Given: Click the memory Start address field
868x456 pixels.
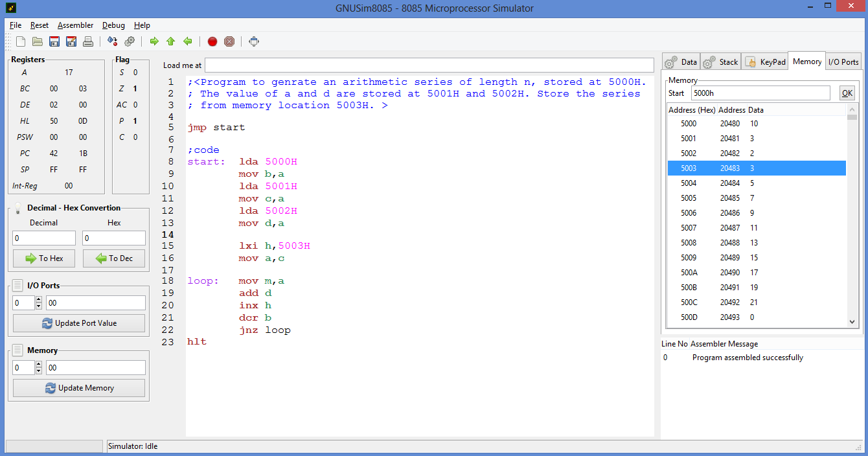Looking at the screenshot, I should [x=760, y=93].
